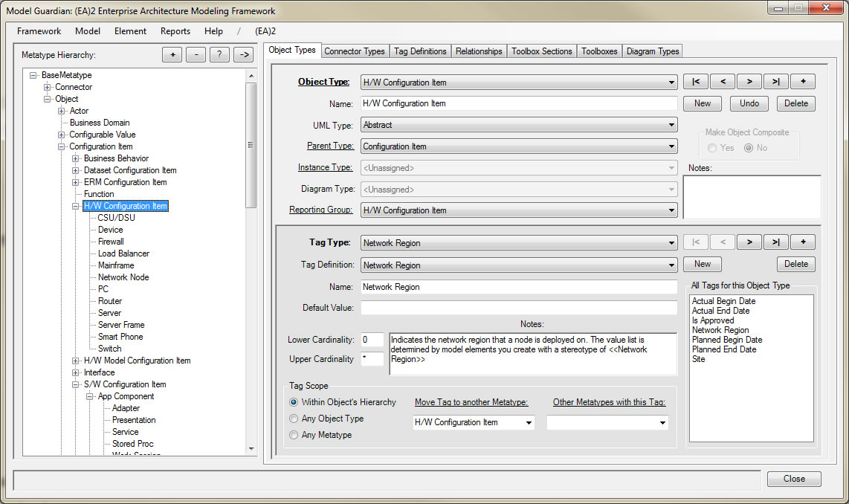This screenshot has height=504, width=849.
Task: Open the Reporting Group dropdown
Action: (x=671, y=210)
